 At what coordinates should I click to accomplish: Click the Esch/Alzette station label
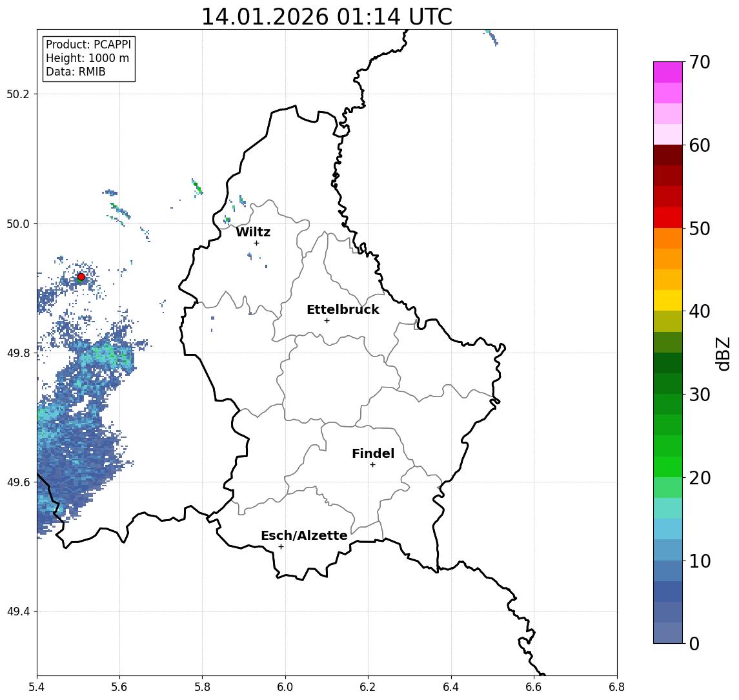coord(304,535)
